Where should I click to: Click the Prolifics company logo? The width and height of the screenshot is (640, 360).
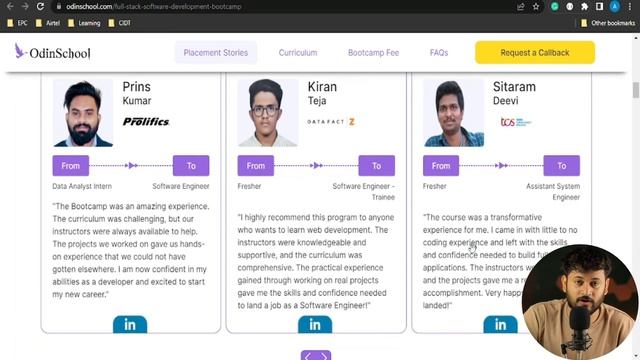[x=146, y=122]
